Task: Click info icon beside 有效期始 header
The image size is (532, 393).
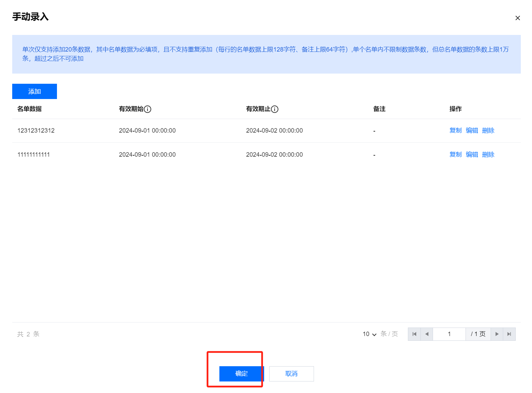Action: pos(147,109)
